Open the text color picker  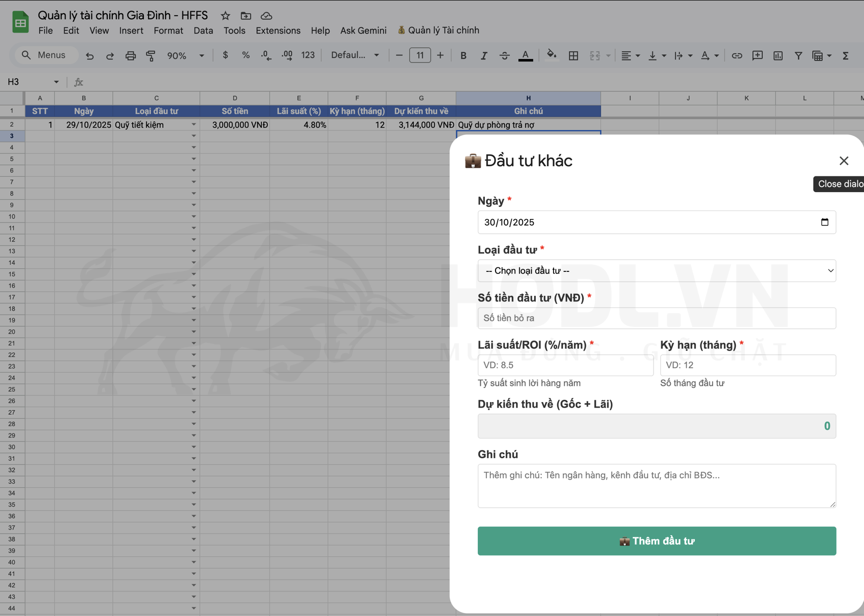tap(526, 55)
